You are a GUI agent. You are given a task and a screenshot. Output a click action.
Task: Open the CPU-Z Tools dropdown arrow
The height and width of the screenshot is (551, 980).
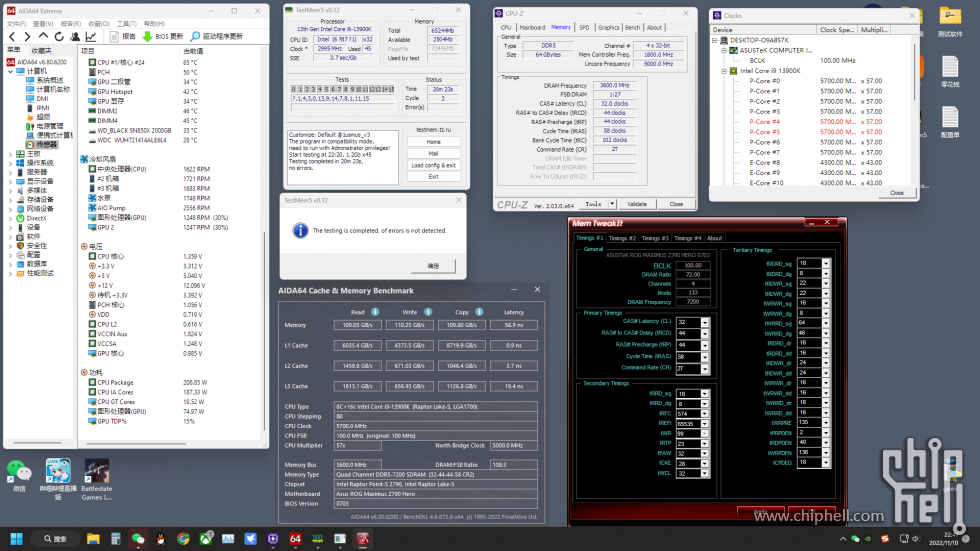click(x=612, y=204)
